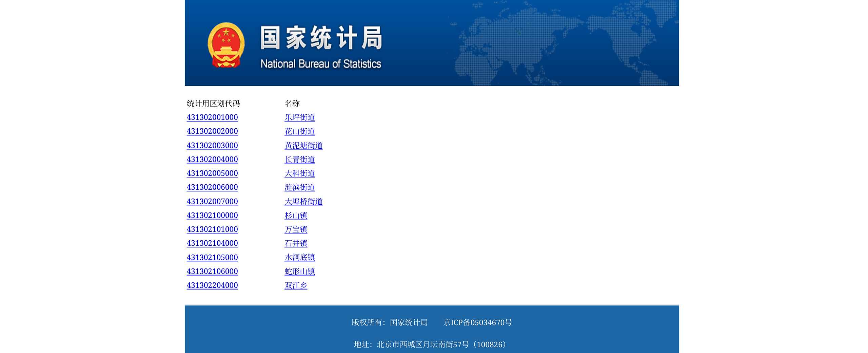Click the 京ICP备05034670号 footer text

coord(477,322)
